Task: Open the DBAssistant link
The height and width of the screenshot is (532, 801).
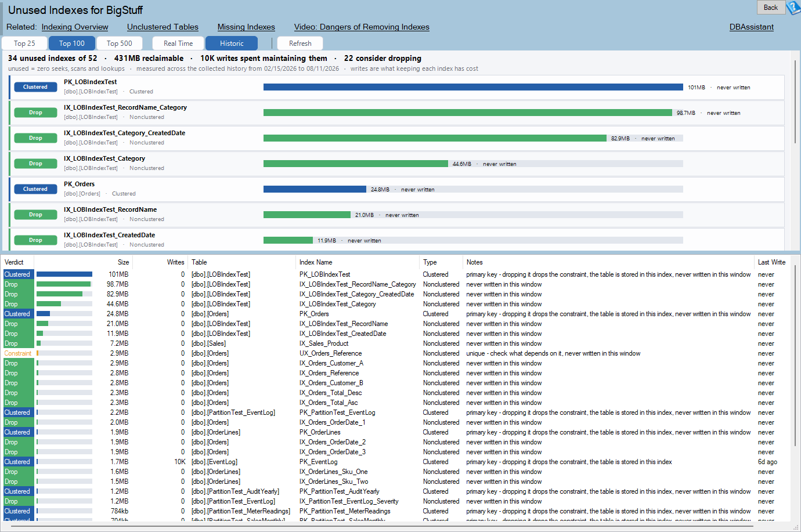Action: [752, 27]
